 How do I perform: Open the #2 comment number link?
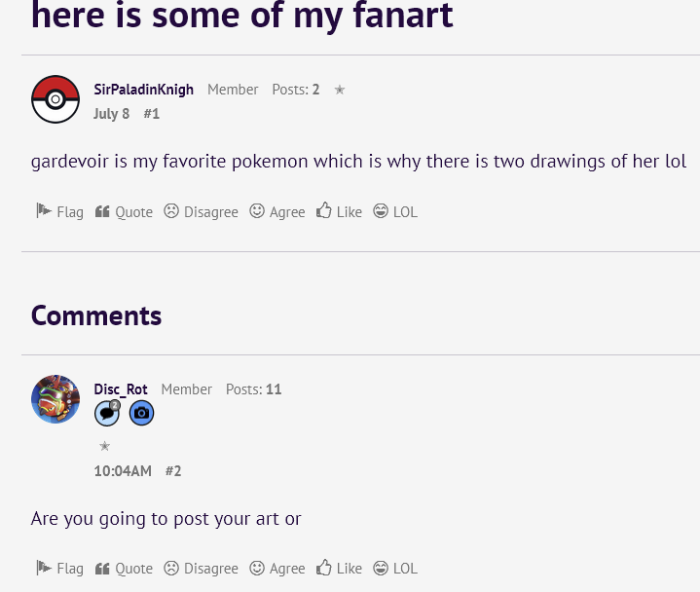[173, 471]
